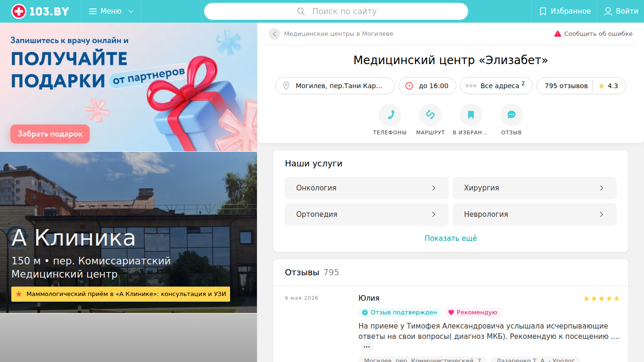
Task: Click the five-star rating of Юлия's review
Action: (601, 298)
